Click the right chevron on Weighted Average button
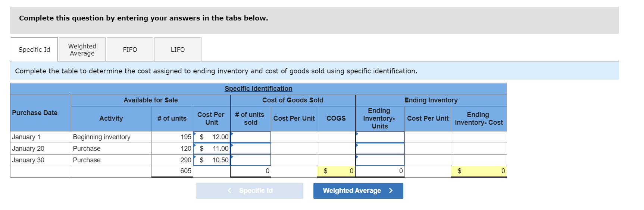Screen dimensions: 644x210 391,191
